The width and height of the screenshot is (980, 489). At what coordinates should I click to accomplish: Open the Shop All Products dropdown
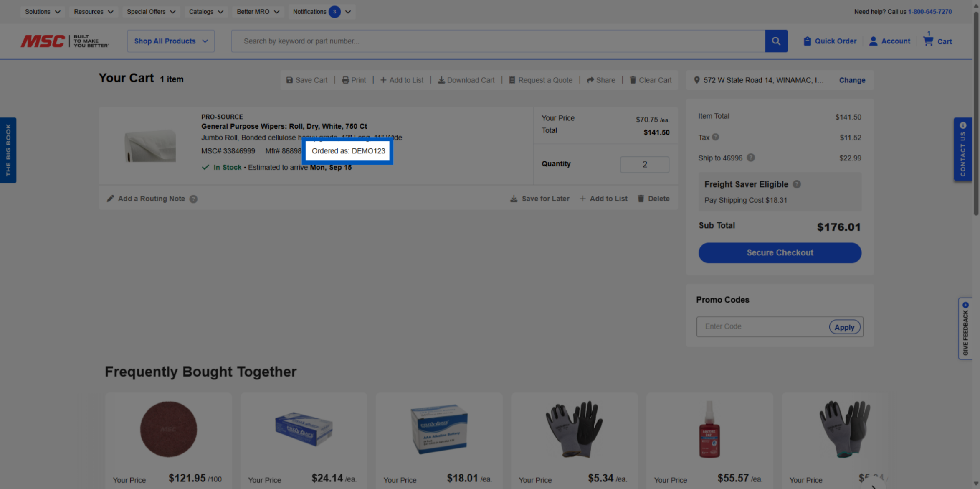point(171,41)
